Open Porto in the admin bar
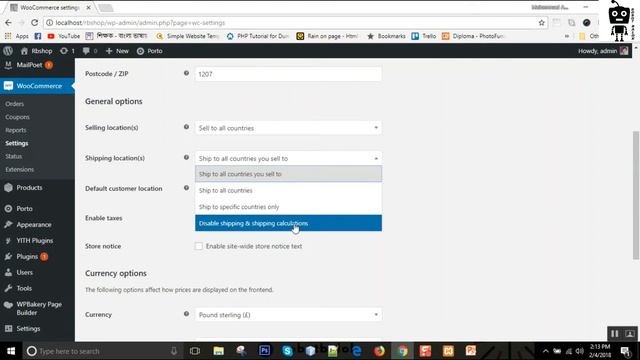 click(x=150, y=51)
